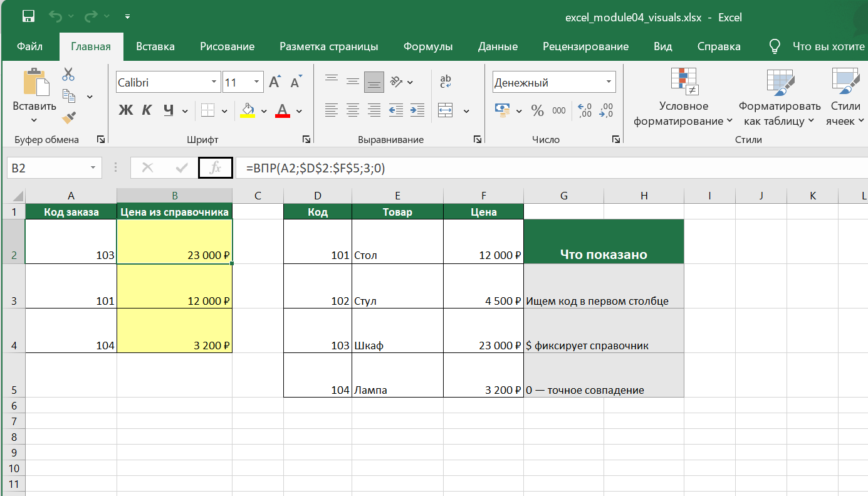
Task: Increase font size with large A
Action: [x=275, y=82]
